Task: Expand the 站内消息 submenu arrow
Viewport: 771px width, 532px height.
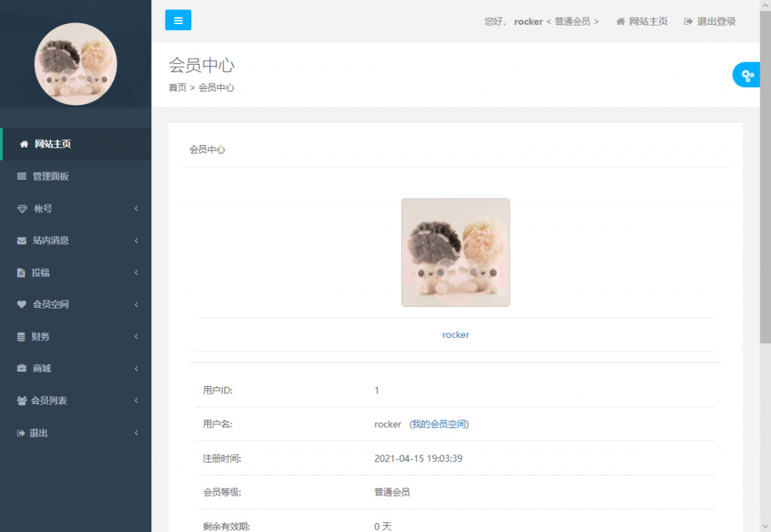Action: click(136, 241)
